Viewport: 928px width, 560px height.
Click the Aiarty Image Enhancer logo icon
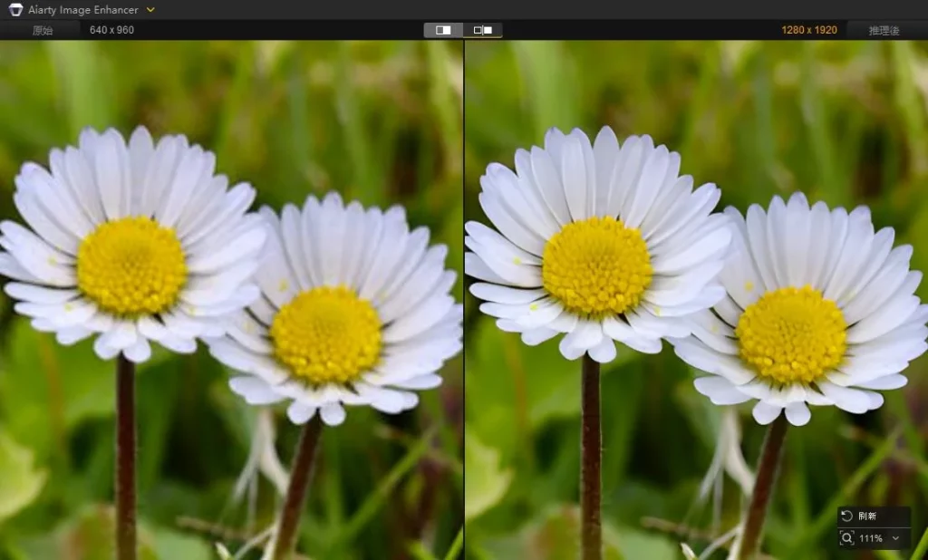click(x=15, y=10)
